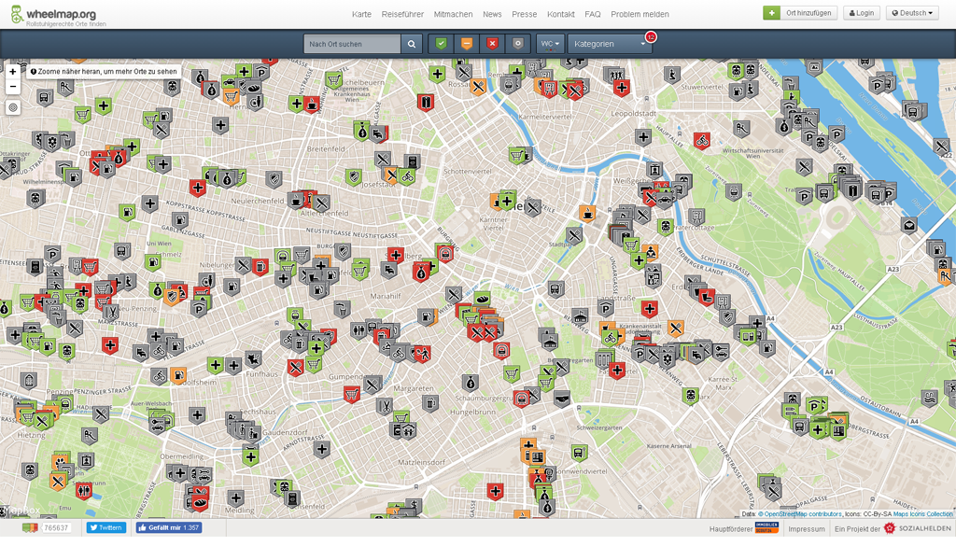Click the Twittern share button
The image size is (956, 560).
pos(106,527)
